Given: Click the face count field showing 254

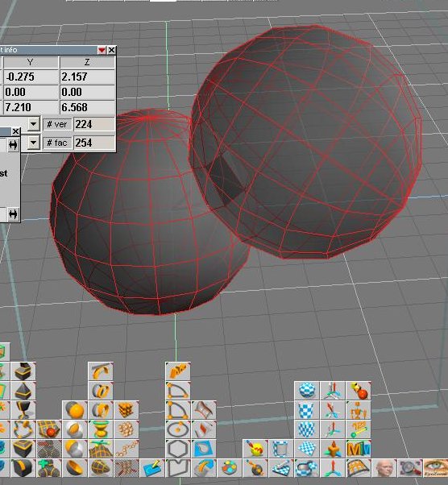Looking at the screenshot, I should [93, 143].
